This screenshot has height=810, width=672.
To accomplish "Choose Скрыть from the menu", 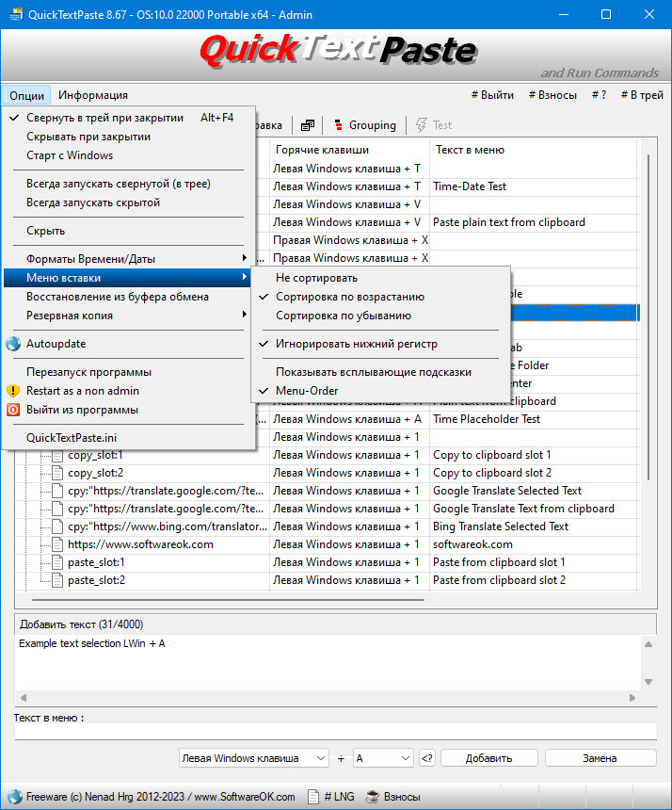I will coord(129,231).
